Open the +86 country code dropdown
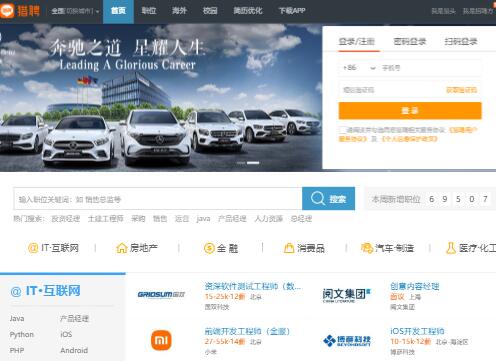The width and height of the screenshot is (496, 361). tap(359, 68)
